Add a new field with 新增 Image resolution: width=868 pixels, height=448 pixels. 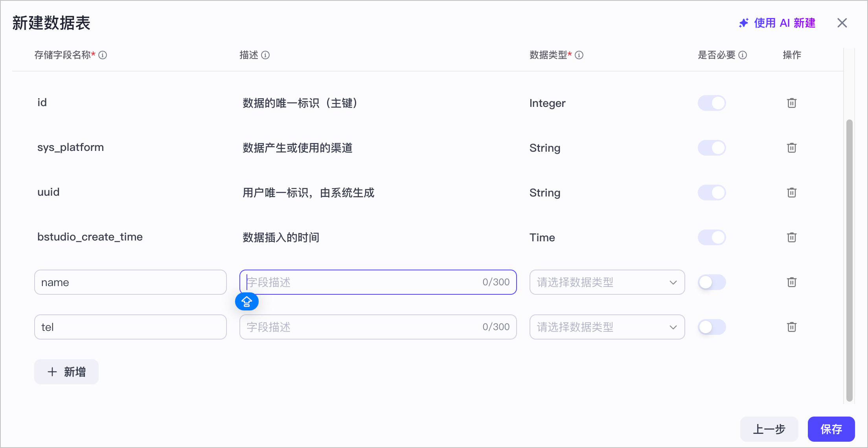click(x=66, y=372)
